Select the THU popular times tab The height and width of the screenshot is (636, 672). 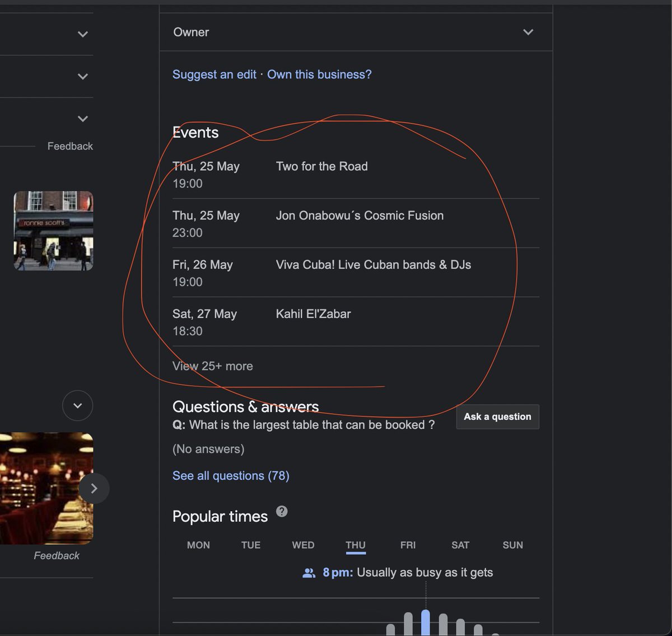pos(356,545)
